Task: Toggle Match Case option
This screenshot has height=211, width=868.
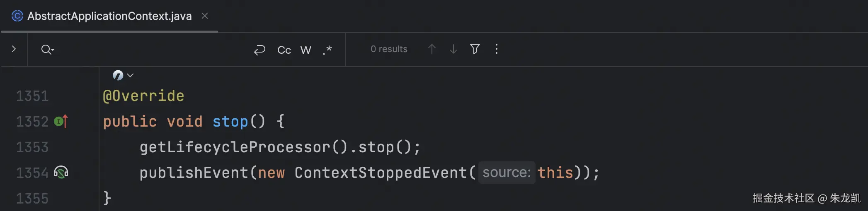Action: pos(284,50)
